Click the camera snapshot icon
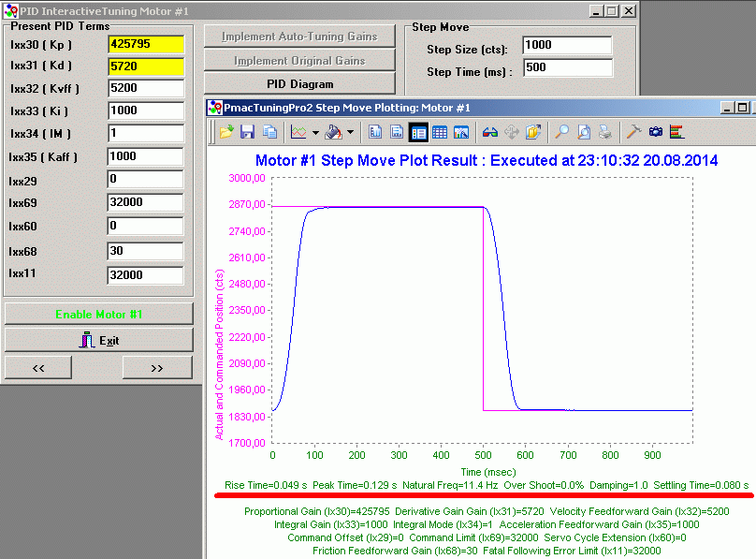This screenshot has height=559, width=756. coord(655,132)
